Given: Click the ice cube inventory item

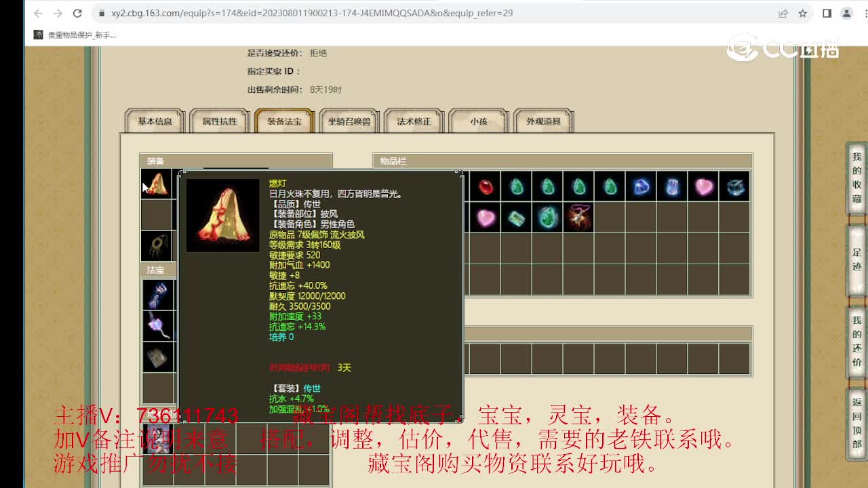Looking at the screenshot, I should [734, 186].
